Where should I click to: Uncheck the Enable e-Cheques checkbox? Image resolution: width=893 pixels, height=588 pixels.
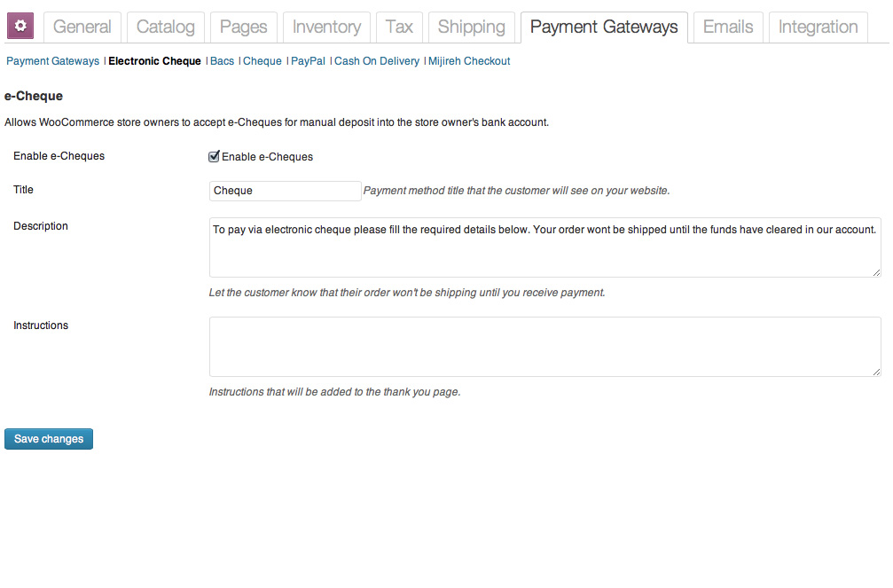(x=214, y=157)
